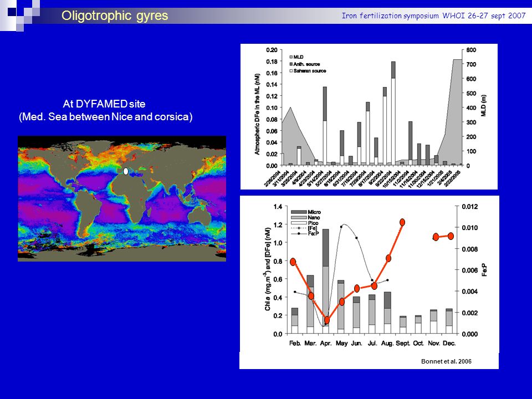Click the red data point above Dec.
Screen dimensions: 532x399
(451, 236)
